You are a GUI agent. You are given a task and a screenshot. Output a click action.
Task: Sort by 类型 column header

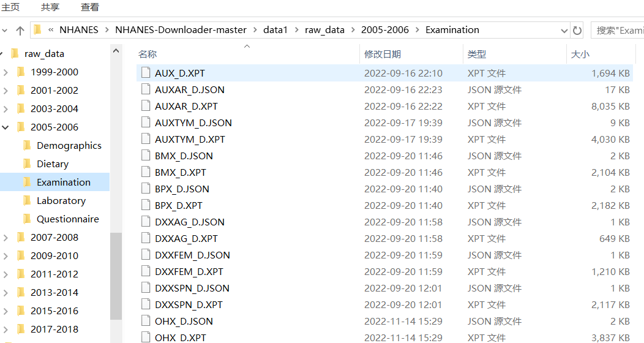point(477,55)
